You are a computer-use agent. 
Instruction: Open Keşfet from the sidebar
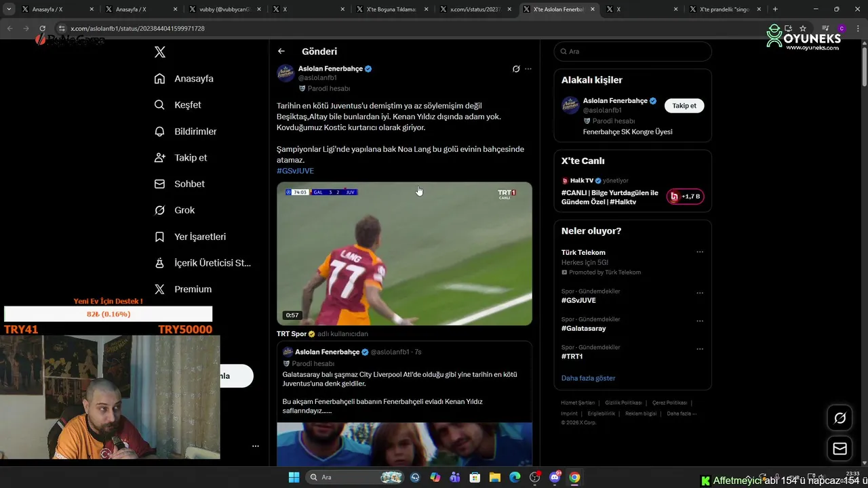(178, 105)
